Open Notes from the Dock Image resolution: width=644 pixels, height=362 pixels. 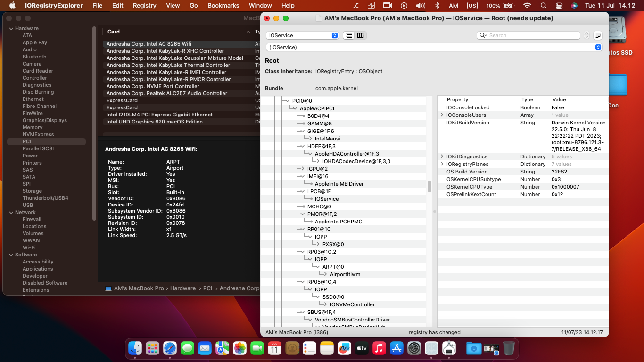[x=327, y=348]
